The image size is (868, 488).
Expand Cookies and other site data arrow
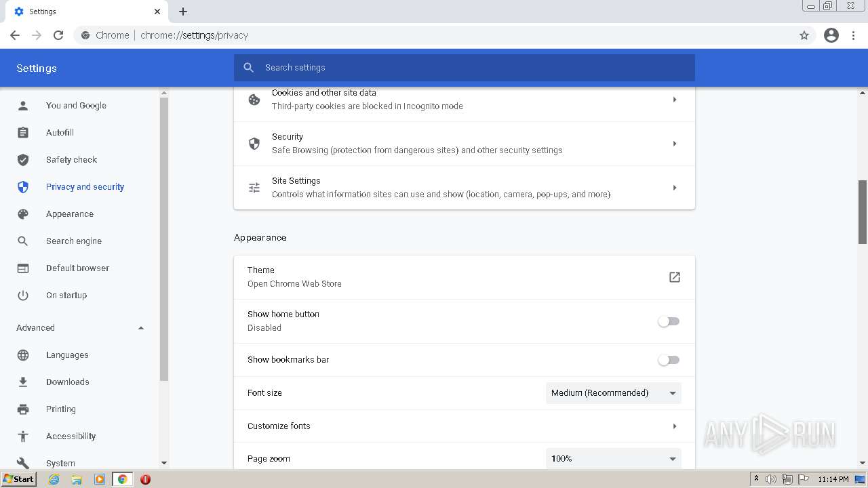tap(675, 100)
